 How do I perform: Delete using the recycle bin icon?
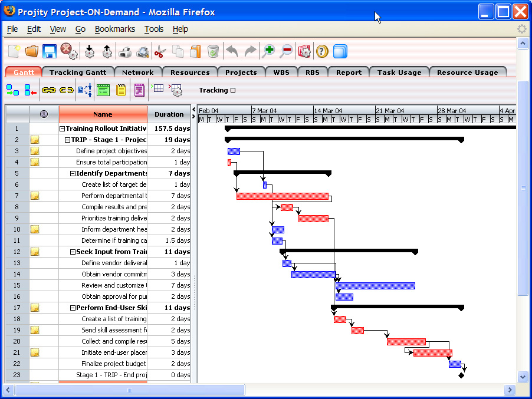(213, 51)
